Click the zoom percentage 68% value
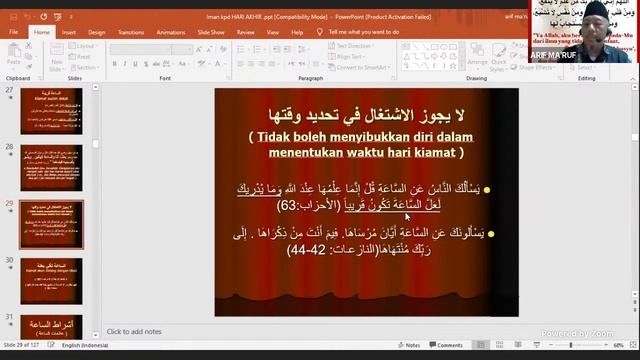The height and width of the screenshot is (360, 640). (x=618, y=345)
